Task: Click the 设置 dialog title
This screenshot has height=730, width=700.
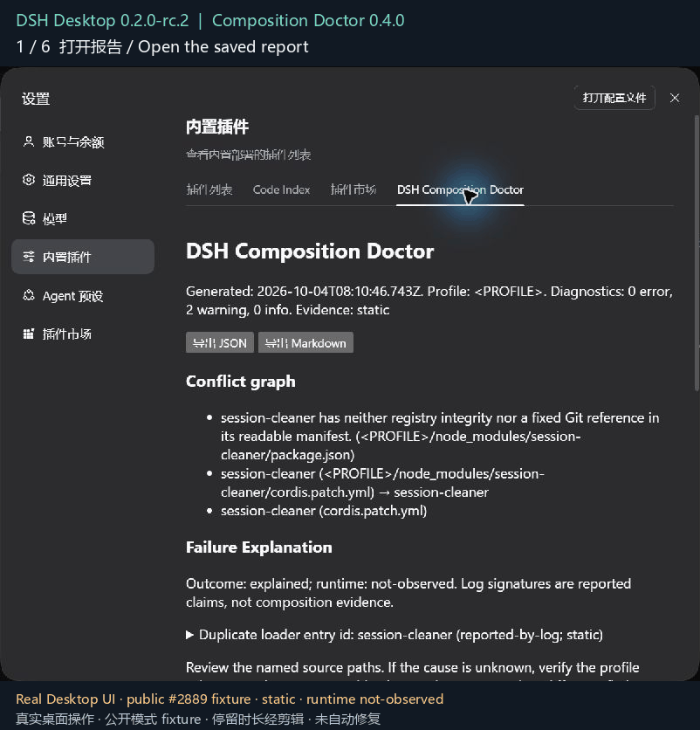Action: coord(36,99)
